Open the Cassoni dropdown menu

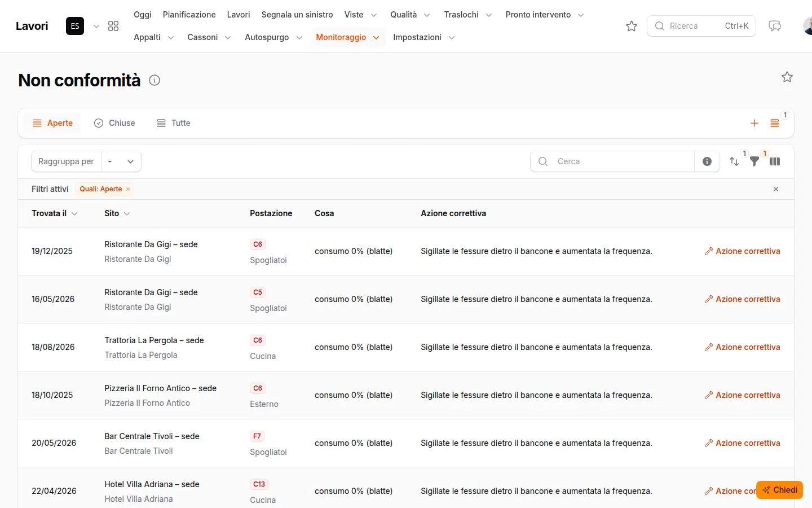click(209, 37)
